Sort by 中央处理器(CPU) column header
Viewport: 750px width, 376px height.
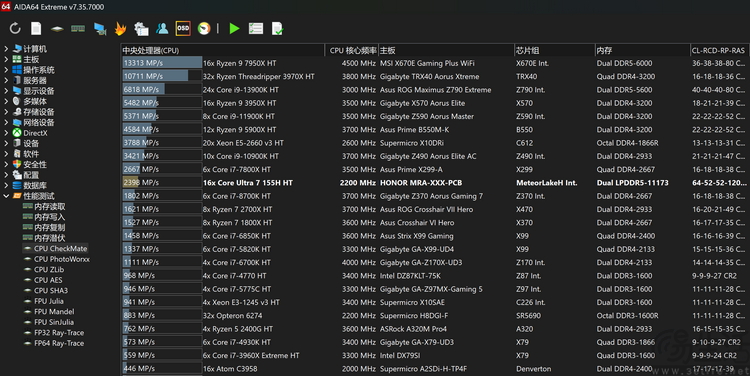point(223,50)
